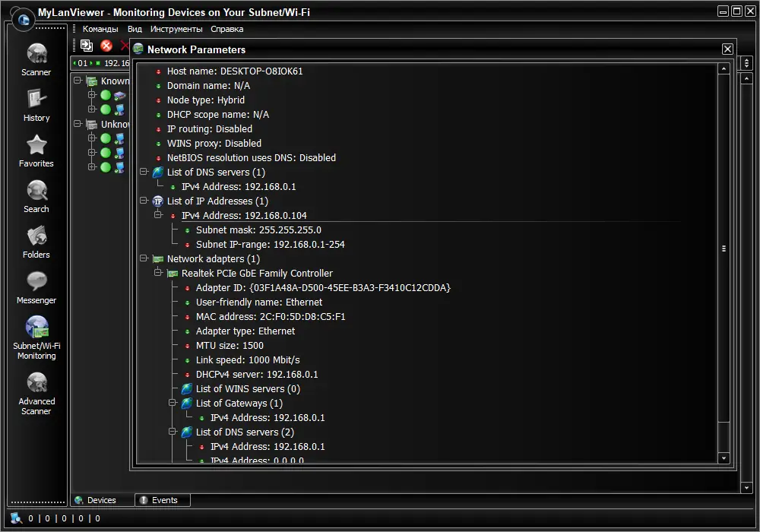
Task: Click main window scrollbar down arrow
Action: pos(746,488)
